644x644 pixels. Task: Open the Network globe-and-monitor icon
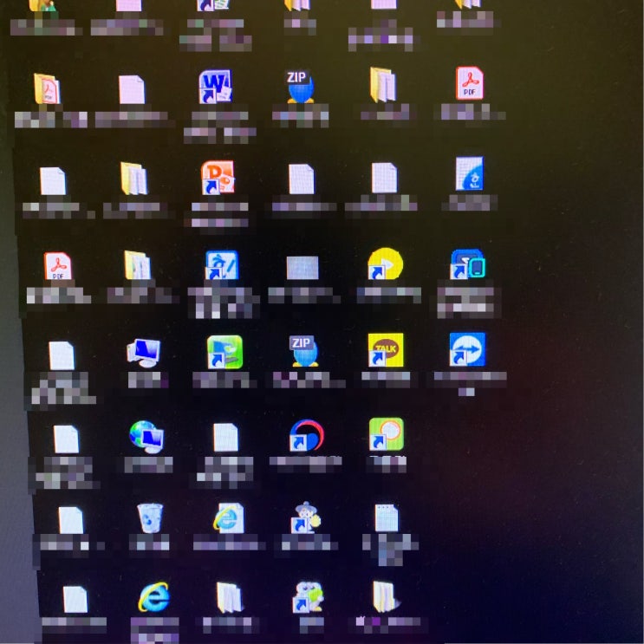(x=146, y=436)
